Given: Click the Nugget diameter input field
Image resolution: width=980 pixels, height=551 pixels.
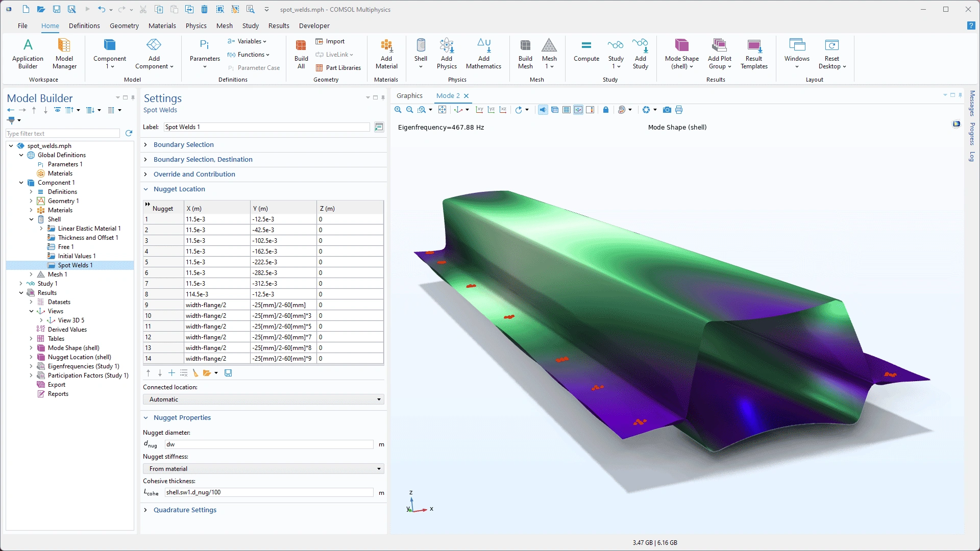Looking at the screenshot, I should point(269,444).
